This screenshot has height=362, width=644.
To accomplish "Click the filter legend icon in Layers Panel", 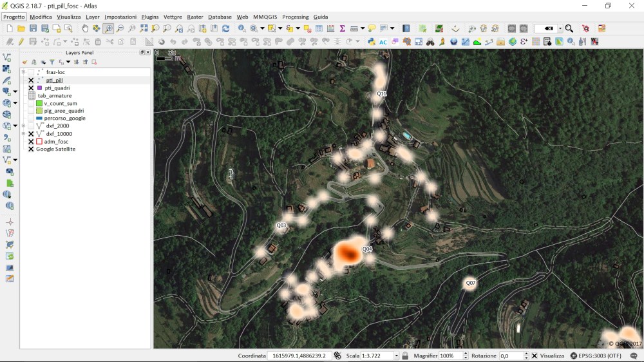I will [52, 62].
